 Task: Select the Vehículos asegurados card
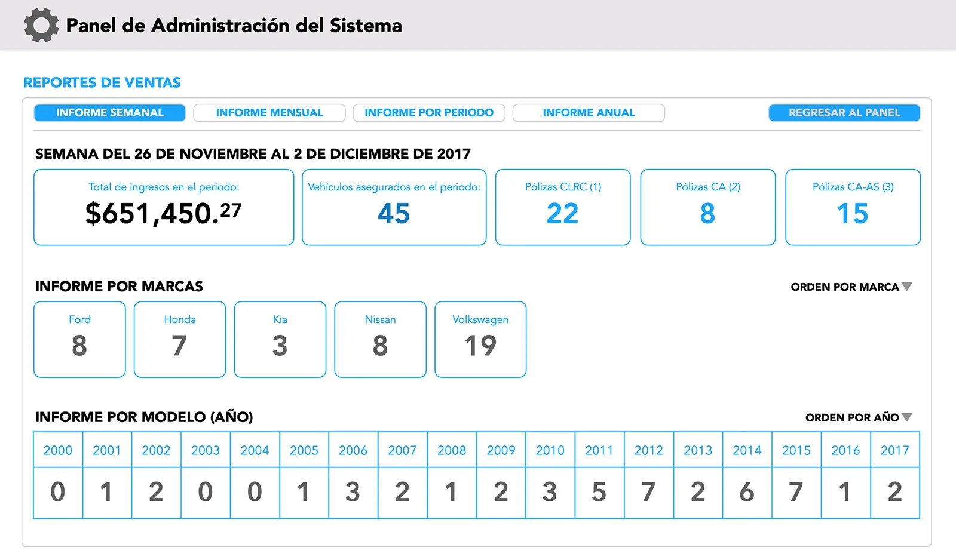coord(394,207)
